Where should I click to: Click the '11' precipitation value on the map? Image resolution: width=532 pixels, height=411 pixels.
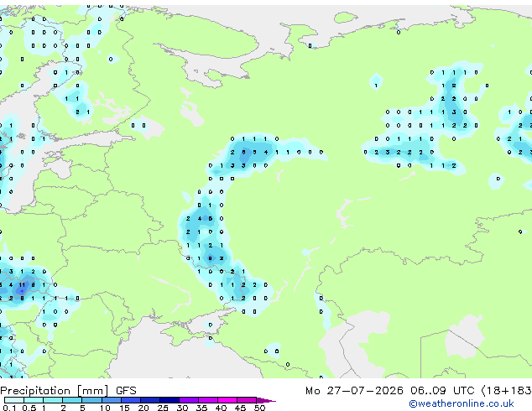22,285
